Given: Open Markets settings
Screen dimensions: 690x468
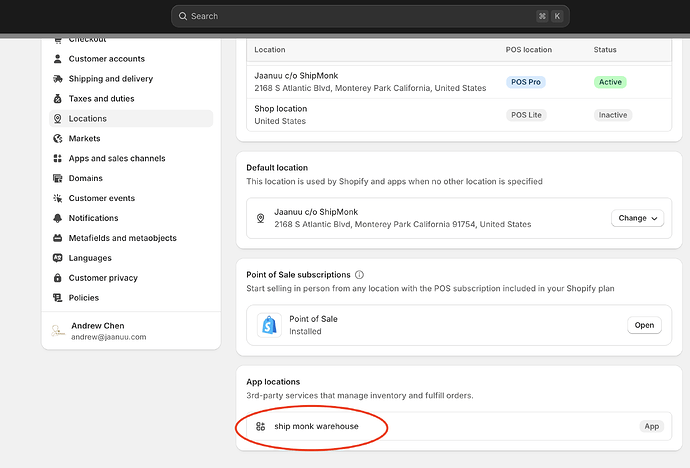Looking at the screenshot, I should click(x=131, y=139).
